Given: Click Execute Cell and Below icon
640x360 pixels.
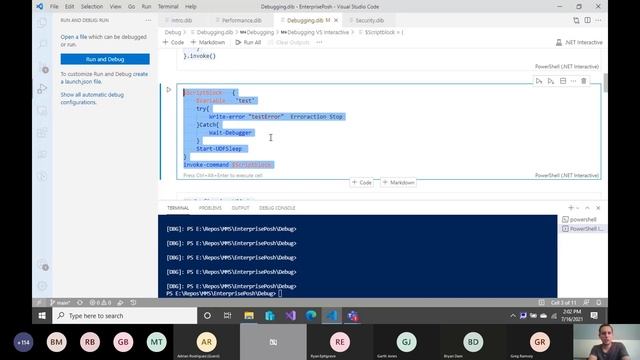Looking at the screenshot, I should (551, 81).
